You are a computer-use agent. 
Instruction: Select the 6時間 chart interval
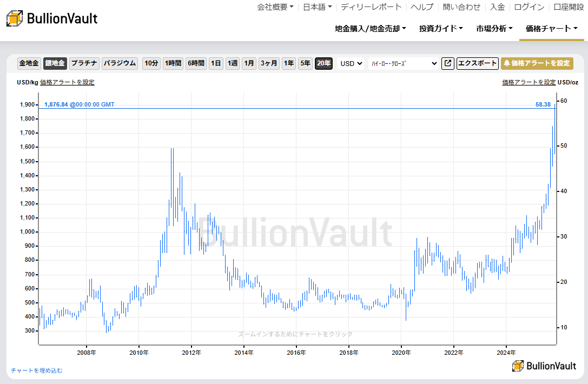click(x=194, y=63)
